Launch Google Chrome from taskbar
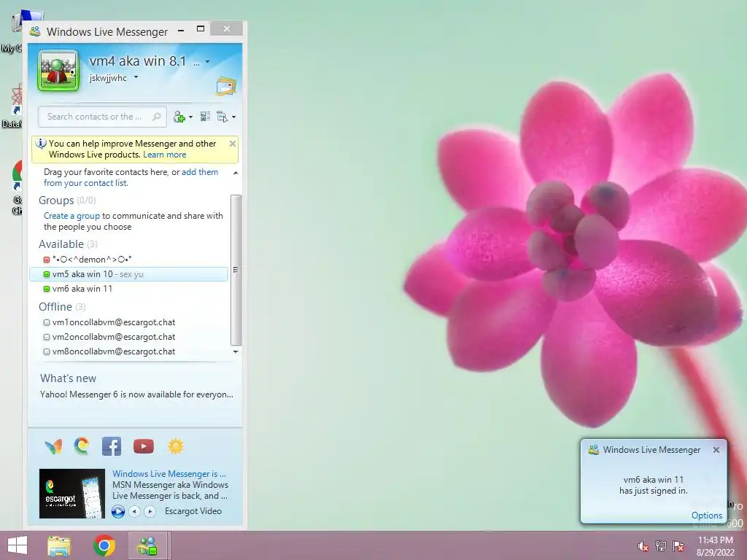This screenshot has width=747, height=560. 104,545
